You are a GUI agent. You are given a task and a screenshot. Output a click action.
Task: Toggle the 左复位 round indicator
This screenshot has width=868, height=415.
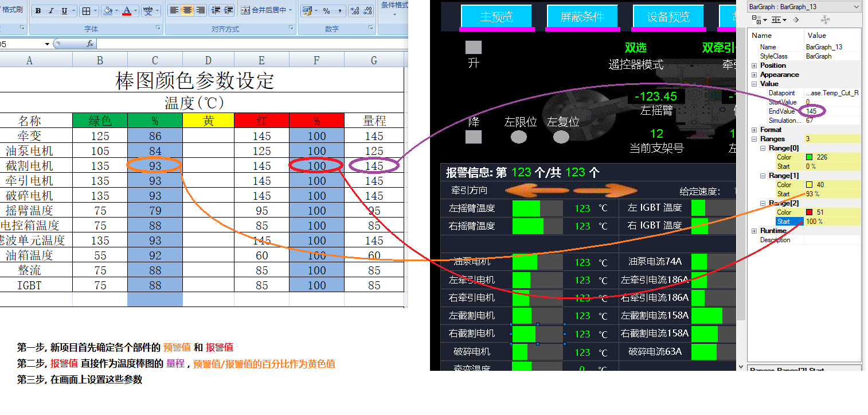pos(561,137)
